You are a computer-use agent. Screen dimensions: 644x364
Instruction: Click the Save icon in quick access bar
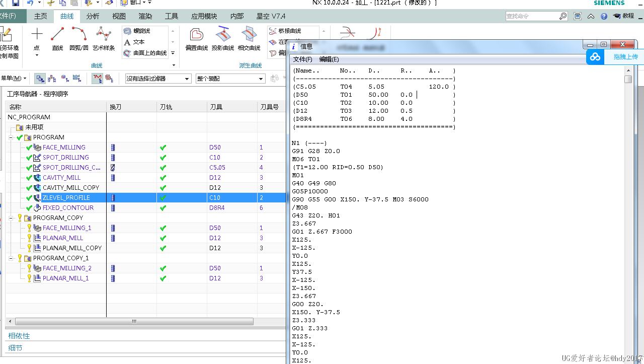coord(15,3)
